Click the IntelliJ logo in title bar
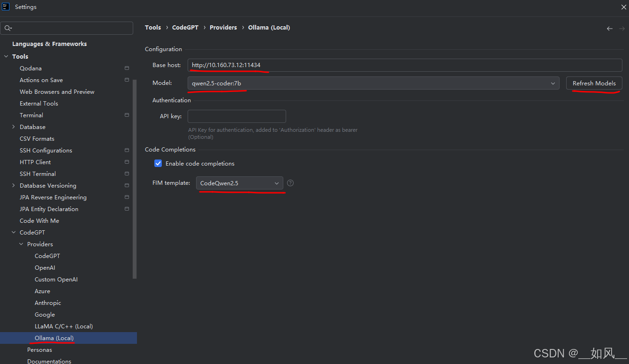The width and height of the screenshot is (629, 364). [6, 7]
